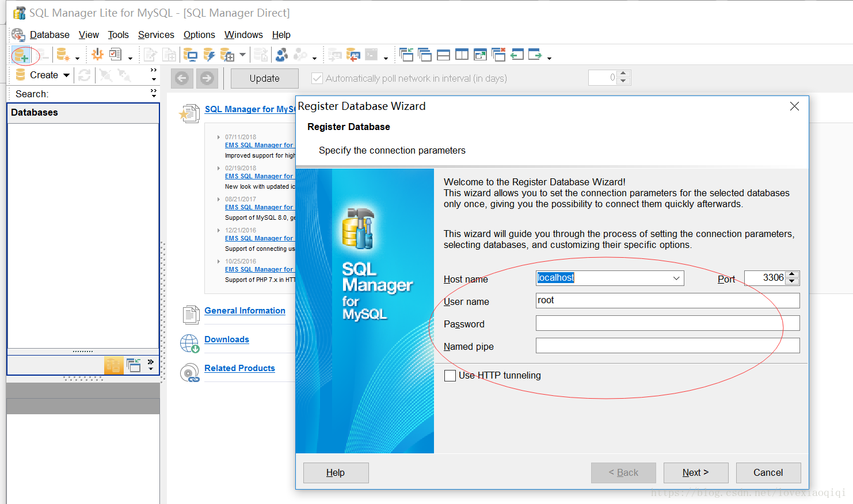
Task: Open the Services menu
Action: (x=156, y=35)
